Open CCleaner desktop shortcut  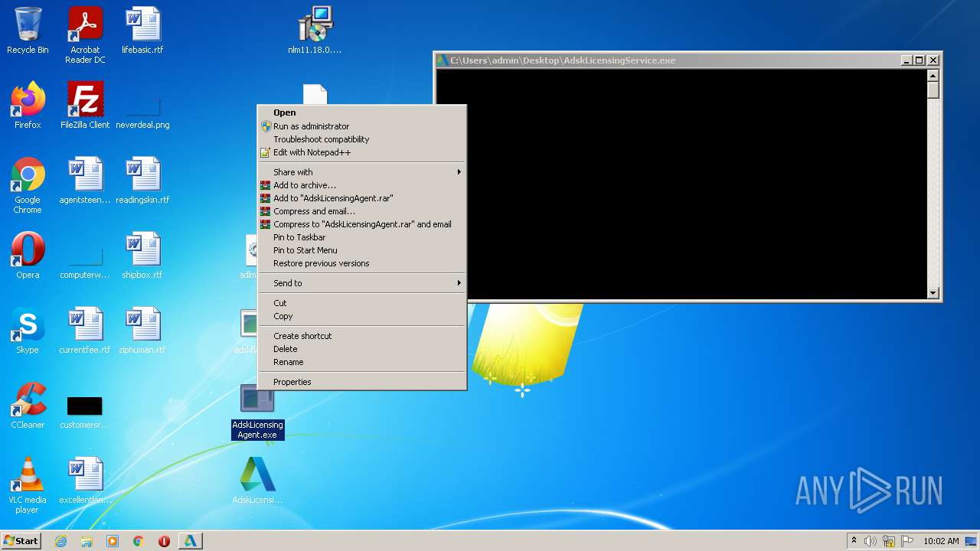click(x=28, y=406)
